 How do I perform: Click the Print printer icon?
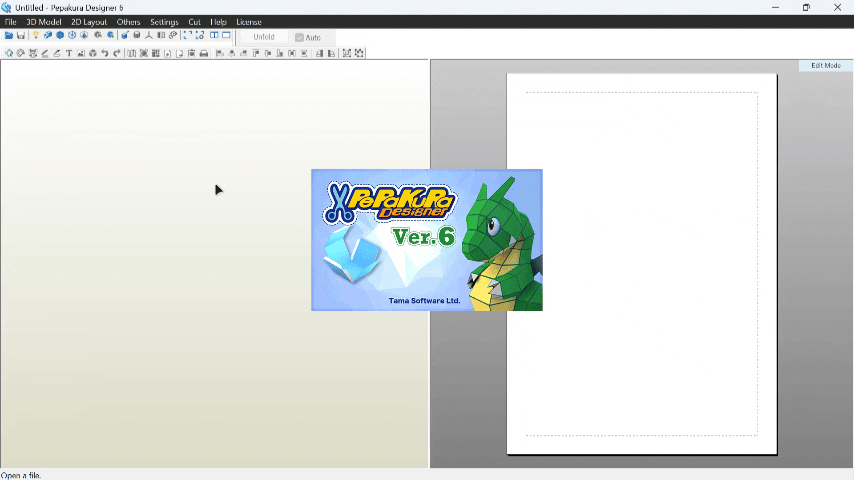tap(204, 53)
